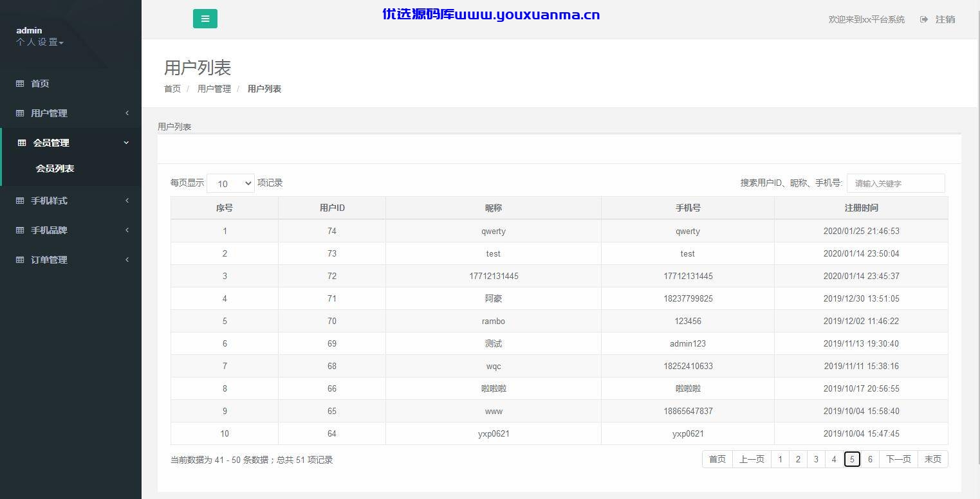Focus the keyword search input field
This screenshot has width=980, height=499.
coord(896,183)
